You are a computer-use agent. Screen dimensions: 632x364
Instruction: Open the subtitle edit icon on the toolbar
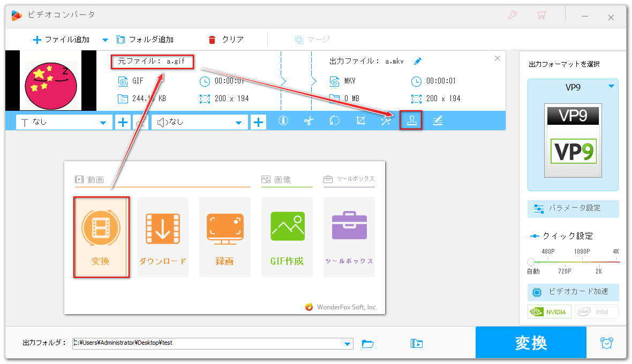(x=438, y=120)
